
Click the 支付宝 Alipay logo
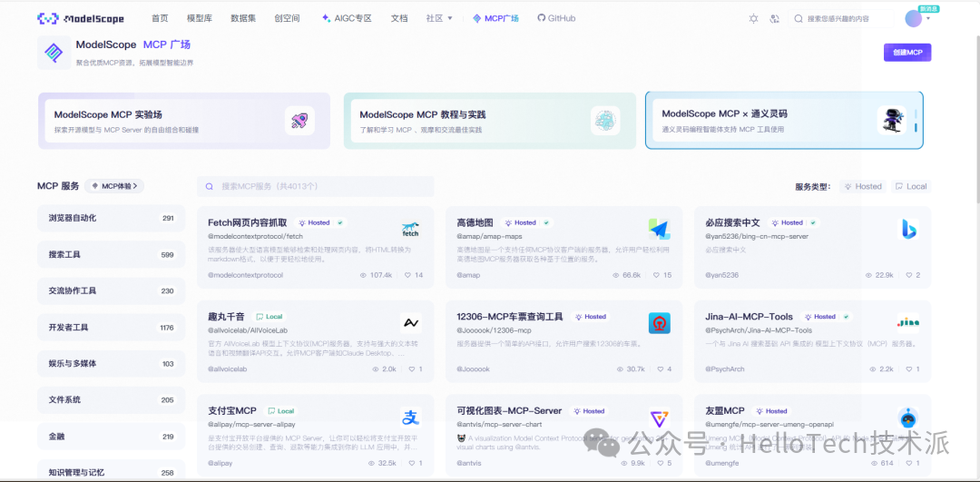click(411, 417)
